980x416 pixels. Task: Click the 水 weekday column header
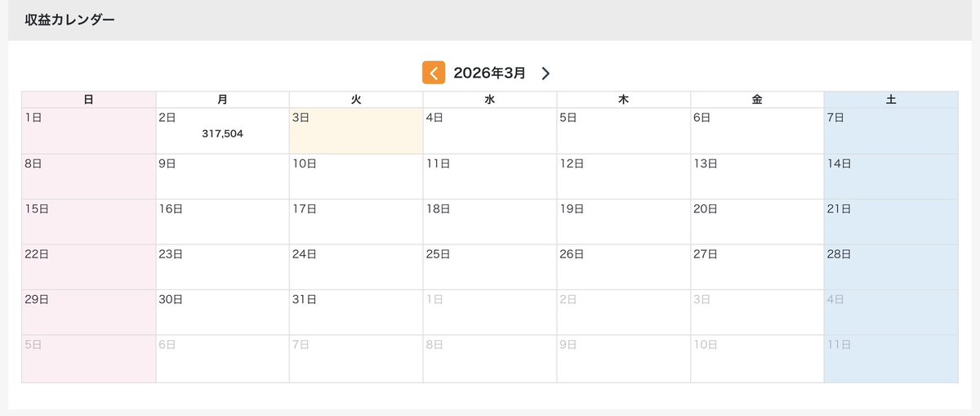[490, 100]
